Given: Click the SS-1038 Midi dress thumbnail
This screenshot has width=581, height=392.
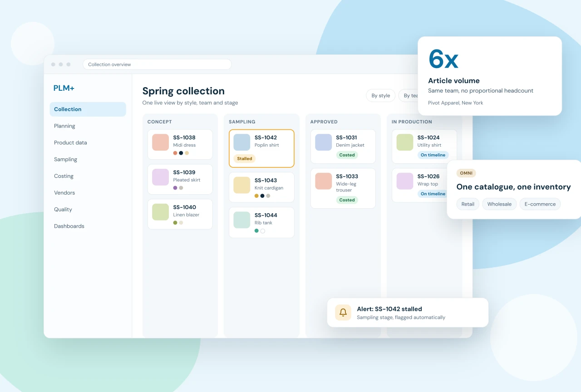Looking at the screenshot, I should point(161,142).
